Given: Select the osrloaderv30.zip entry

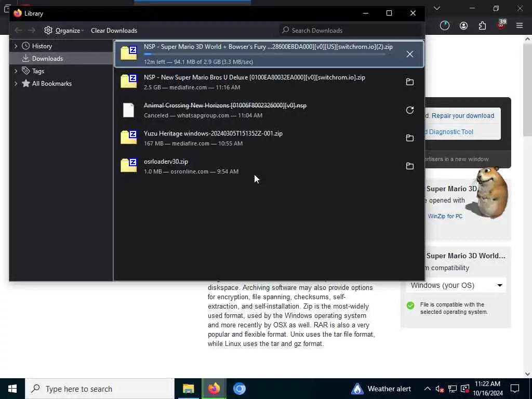Looking at the screenshot, I should (x=269, y=166).
